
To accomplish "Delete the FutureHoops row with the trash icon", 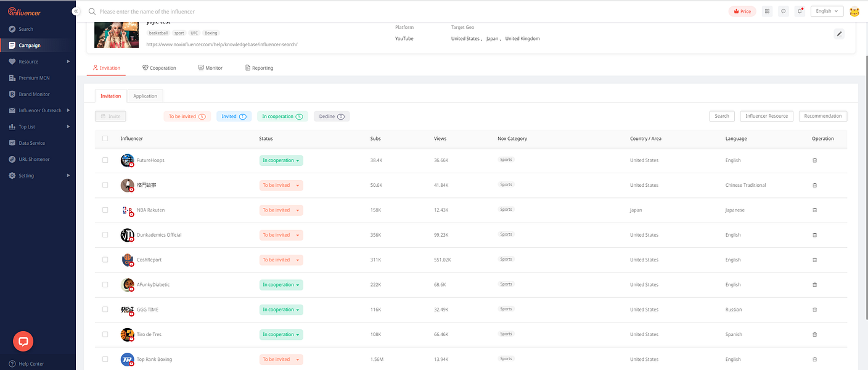I will coord(814,160).
